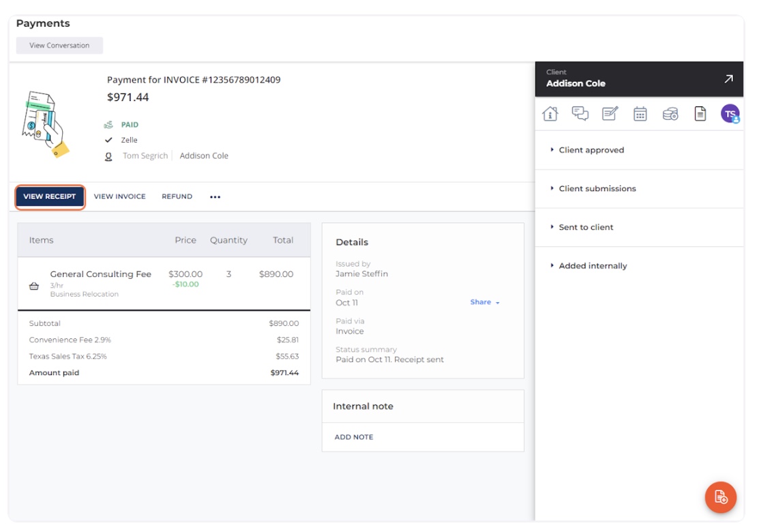Click the payment receipt illustration
757x532 pixels.
(x=46, y=125)
